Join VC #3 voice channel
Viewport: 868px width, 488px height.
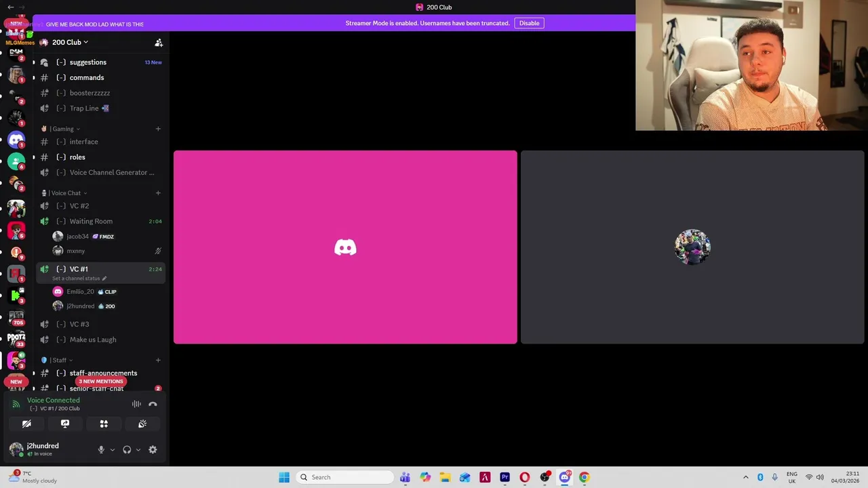(100, 324)
